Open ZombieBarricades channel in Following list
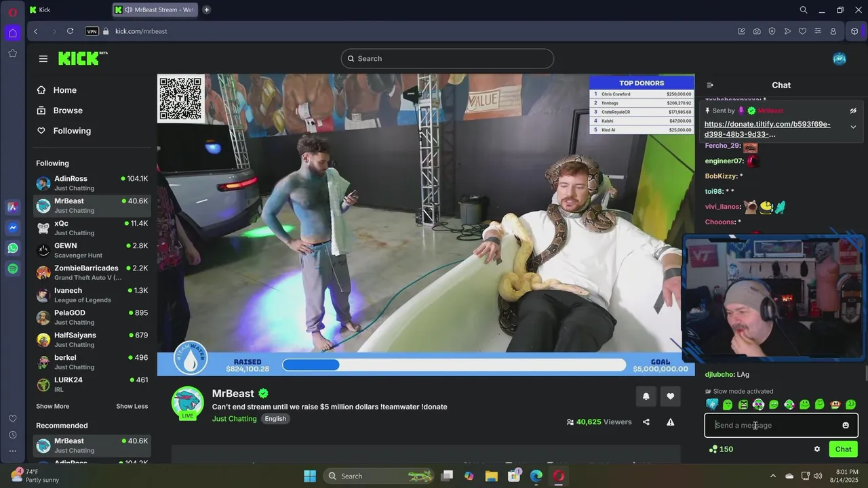Image resolution: width=868 pixels, height=488 pixels. (x=92, y=272)
